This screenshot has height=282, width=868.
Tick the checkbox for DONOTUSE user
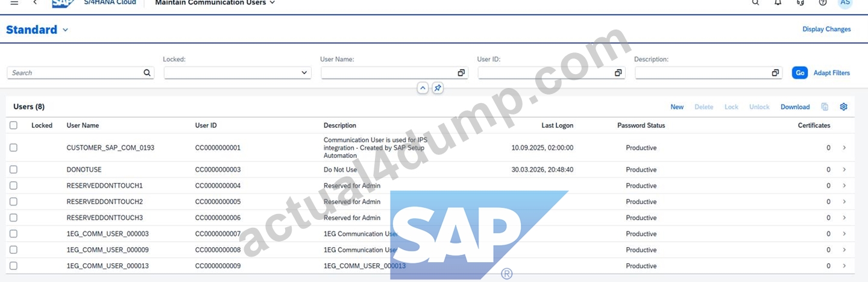(13, 170)
